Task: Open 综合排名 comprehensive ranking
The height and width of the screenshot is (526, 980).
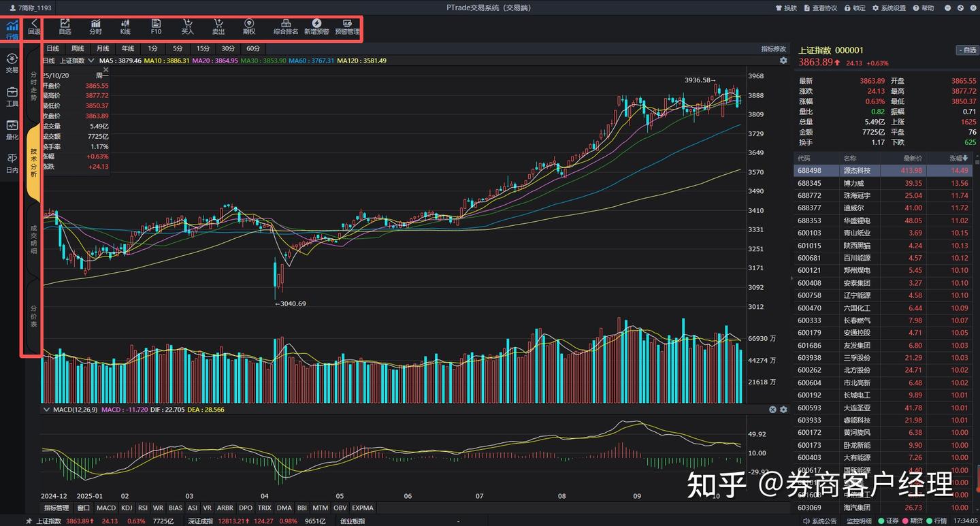Action: pos(285,27)
